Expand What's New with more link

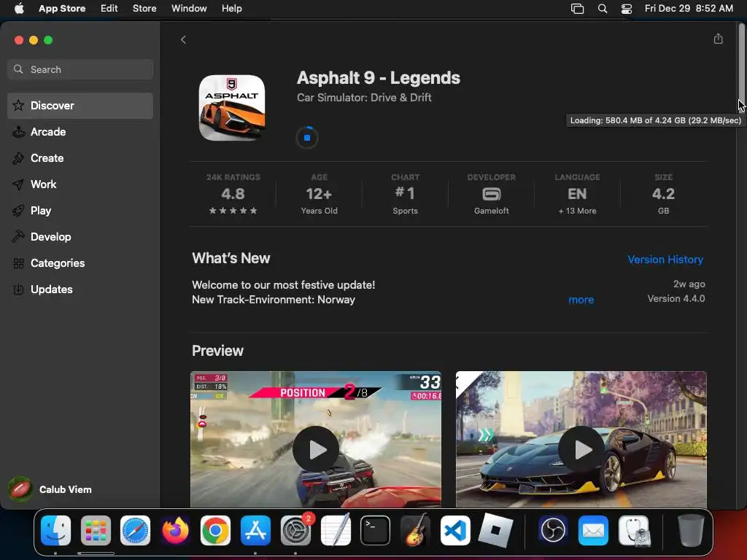click(x=581, y=300)
